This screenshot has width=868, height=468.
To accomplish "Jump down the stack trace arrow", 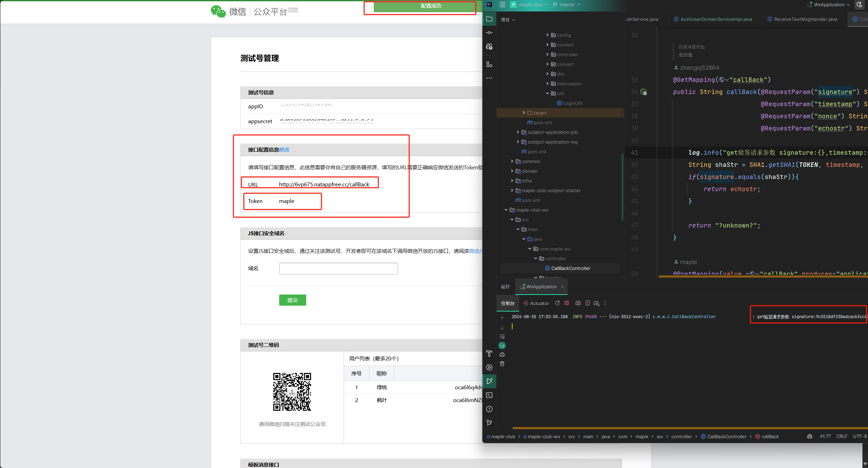I will (502, 327).
